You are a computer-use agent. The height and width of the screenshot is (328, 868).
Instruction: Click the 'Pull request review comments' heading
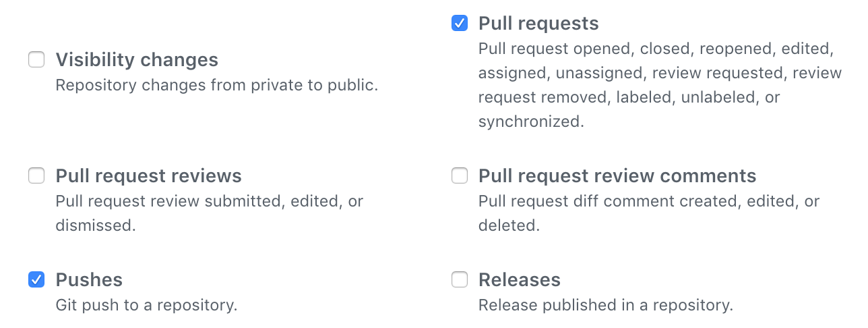click(617, 176)
